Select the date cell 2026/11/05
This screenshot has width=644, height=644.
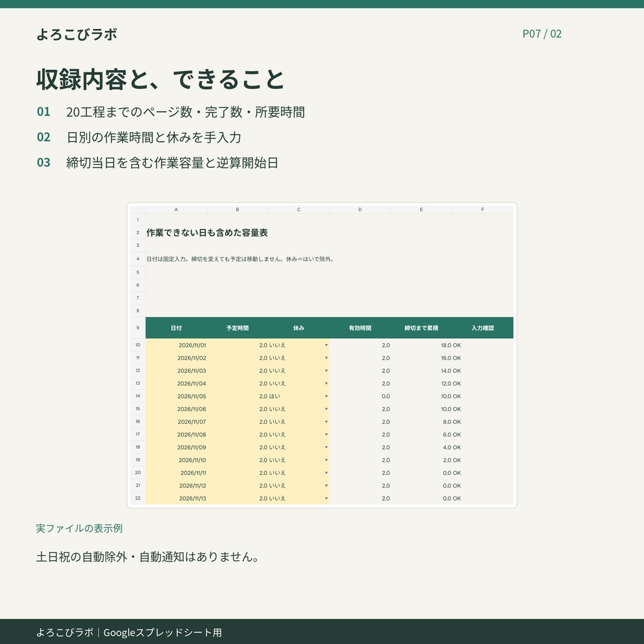click(x=176, y=396)
